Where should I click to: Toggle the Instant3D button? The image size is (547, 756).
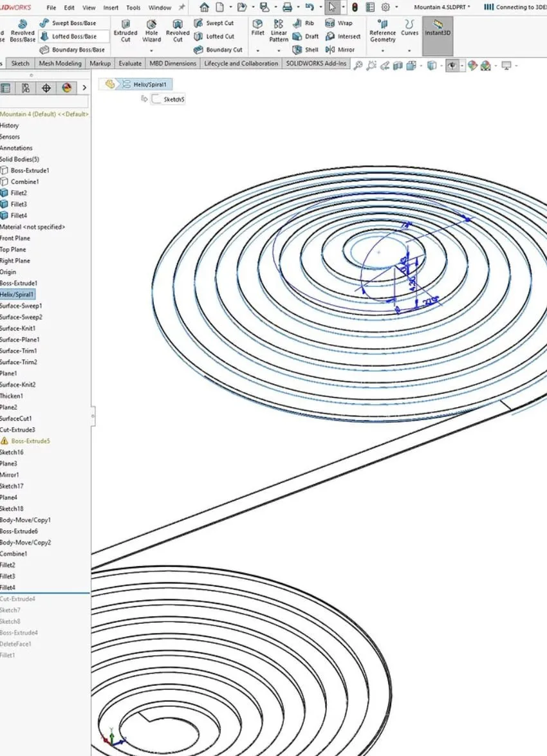point(438,35)
